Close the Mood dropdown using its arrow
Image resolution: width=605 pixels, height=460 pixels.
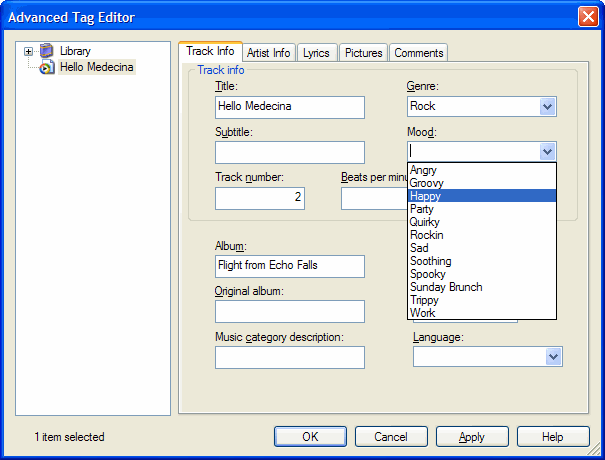coord(547,152)
